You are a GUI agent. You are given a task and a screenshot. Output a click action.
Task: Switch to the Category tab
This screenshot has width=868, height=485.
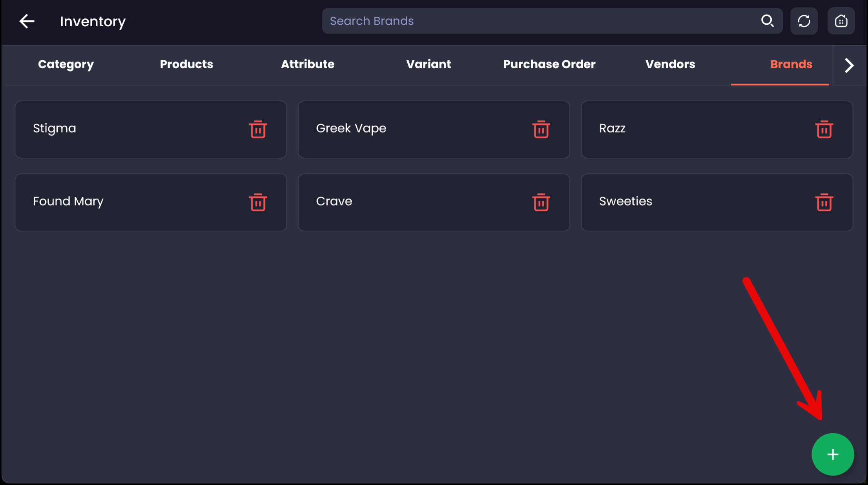tap(66, 64)
